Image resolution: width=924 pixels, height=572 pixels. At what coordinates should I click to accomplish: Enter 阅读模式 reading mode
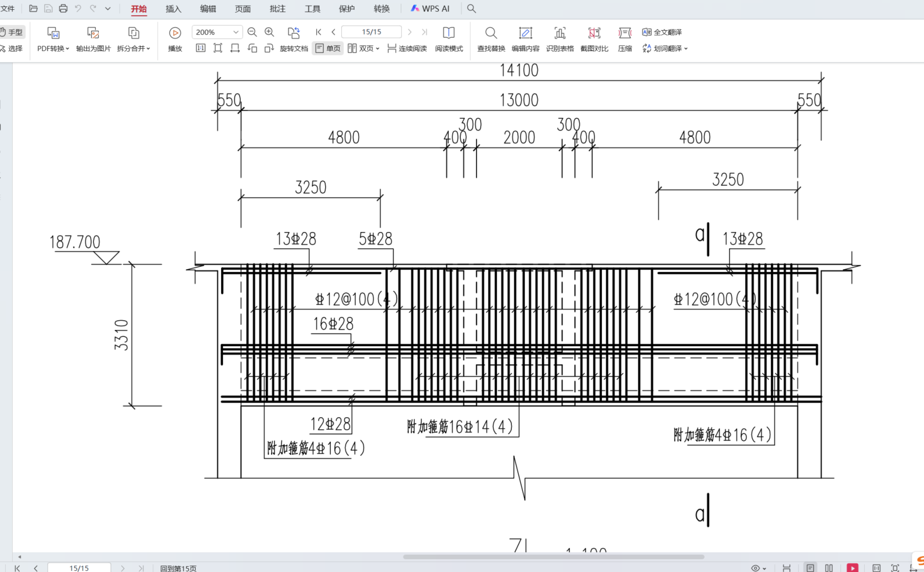pos(449,39)
